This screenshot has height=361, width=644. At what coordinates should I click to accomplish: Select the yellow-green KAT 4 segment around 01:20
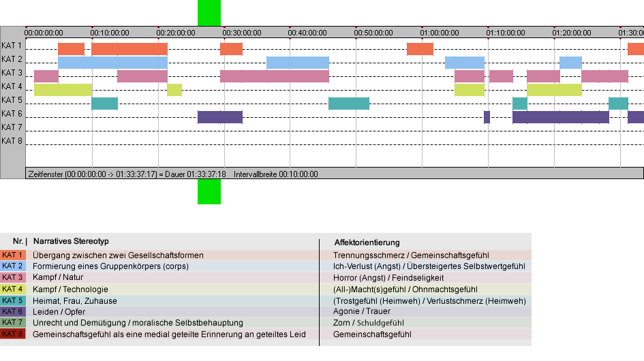[x=555, y=89]
